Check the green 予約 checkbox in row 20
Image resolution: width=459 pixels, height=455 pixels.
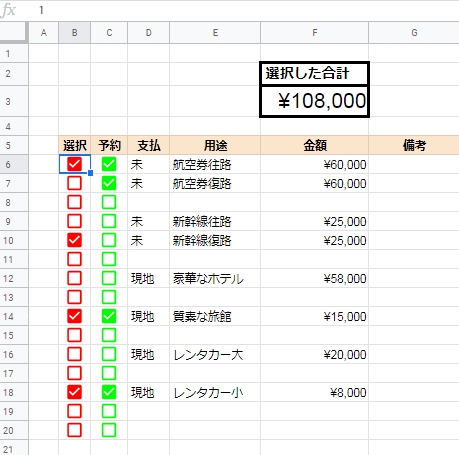(x=109, y=430)
